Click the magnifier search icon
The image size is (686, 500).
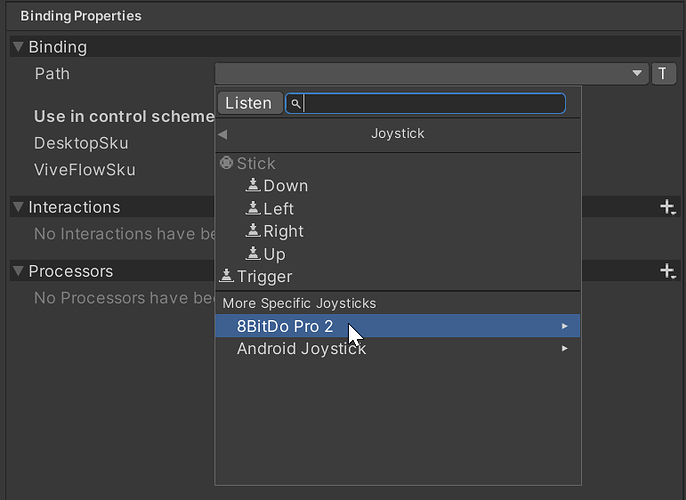click(x=296, y=103)
